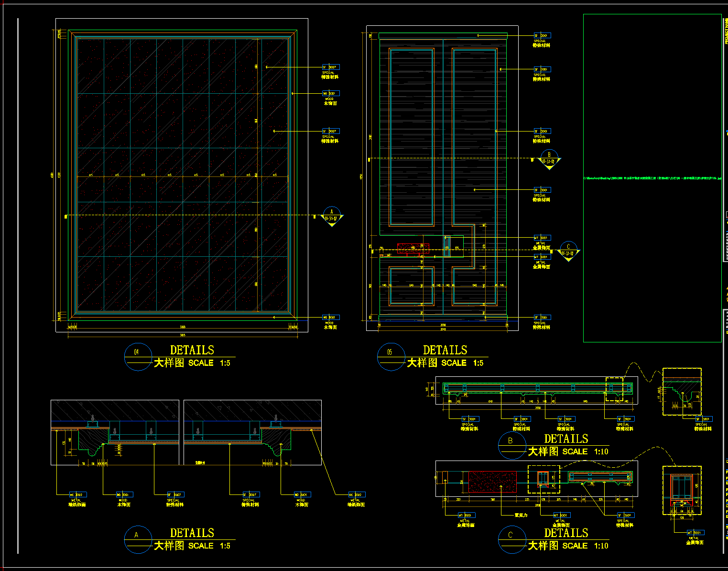Click the SCALE 1:10 text of detail C

pos(586,546)
